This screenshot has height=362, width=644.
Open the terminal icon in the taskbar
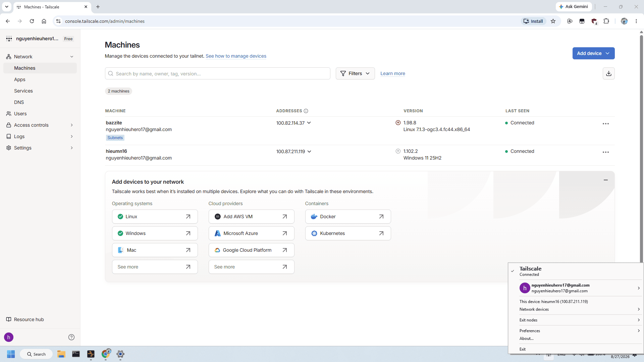pos(76,354)
